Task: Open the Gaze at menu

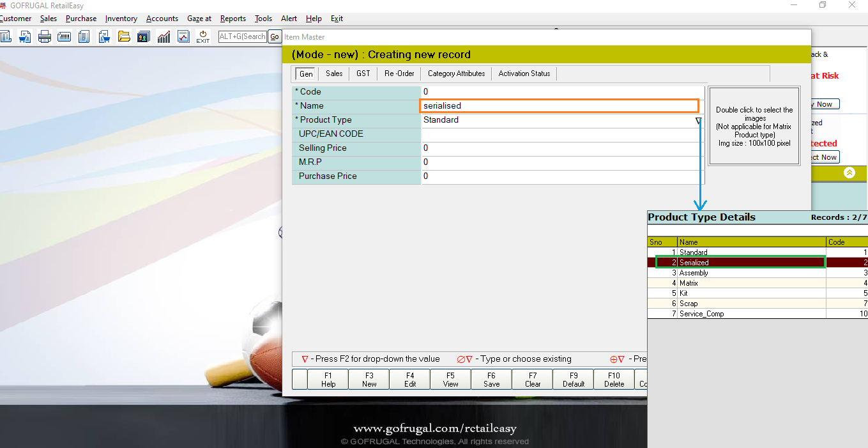Action: click(199, 19)
